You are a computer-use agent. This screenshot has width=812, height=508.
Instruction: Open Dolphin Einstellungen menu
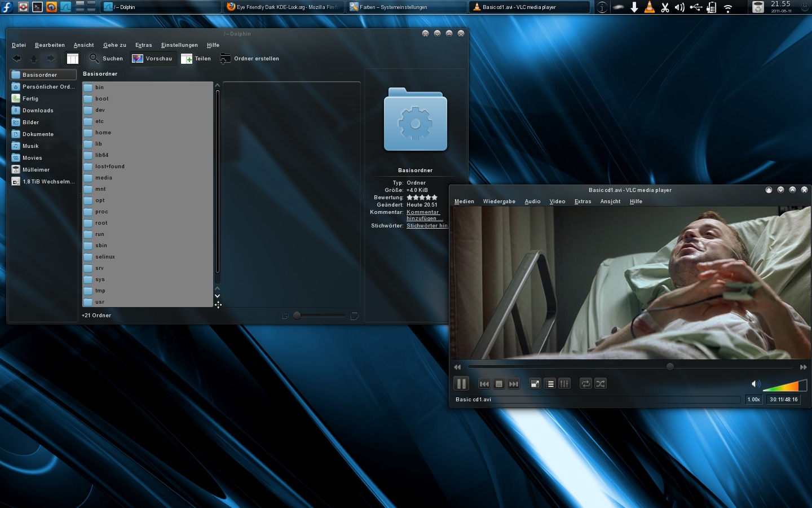[179, 45]
